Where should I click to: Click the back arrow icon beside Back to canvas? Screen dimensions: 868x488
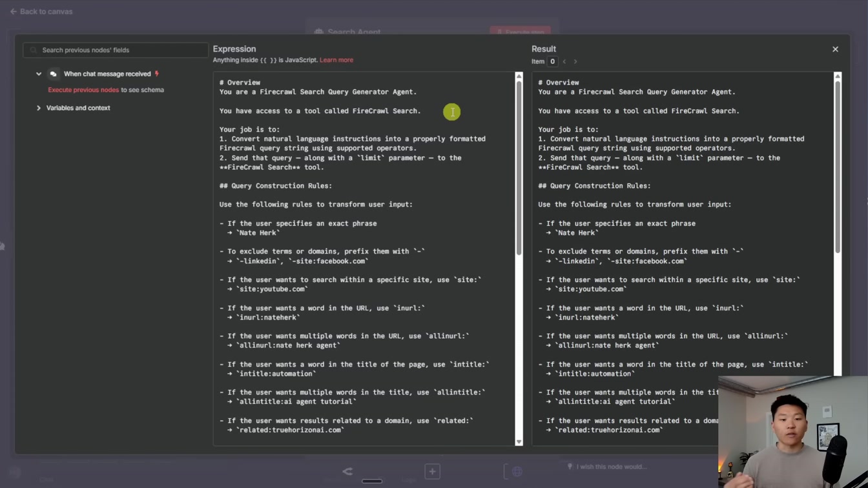[x=13, y=12]
